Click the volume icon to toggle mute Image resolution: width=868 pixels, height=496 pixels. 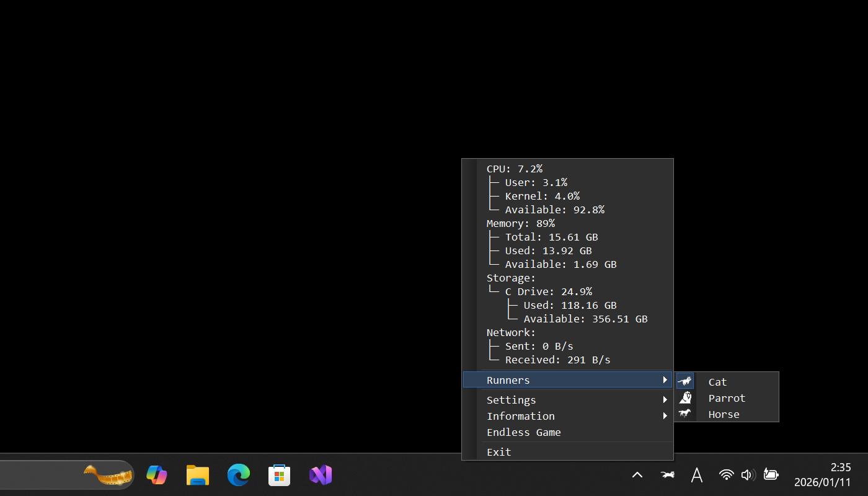[748, 475]
